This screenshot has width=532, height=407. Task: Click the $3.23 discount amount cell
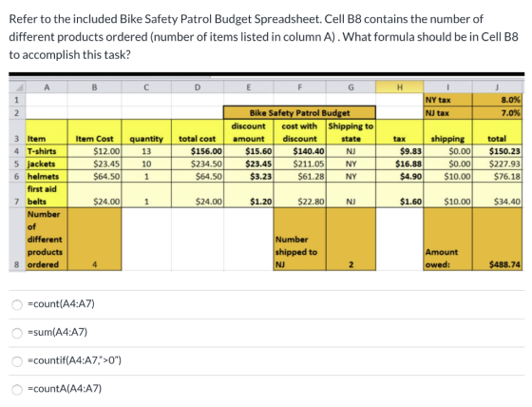(248, 176)
